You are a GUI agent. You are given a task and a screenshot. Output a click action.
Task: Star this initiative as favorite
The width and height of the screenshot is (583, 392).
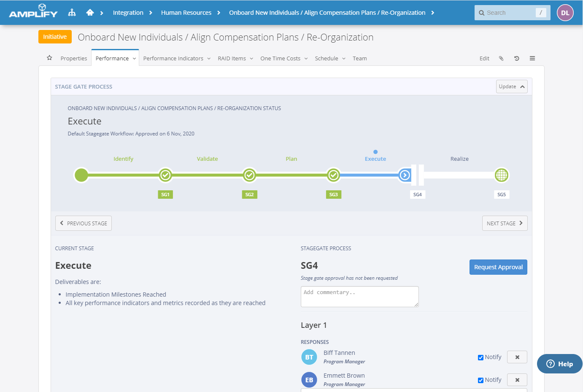49,58
